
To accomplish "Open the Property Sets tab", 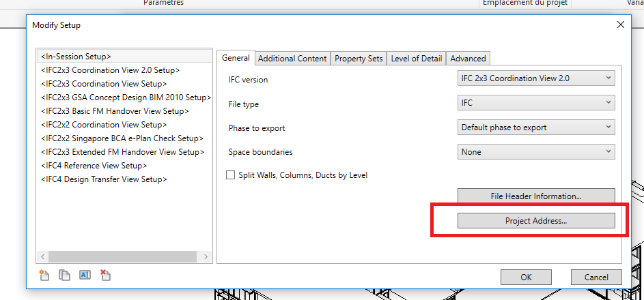I will 359,59.
